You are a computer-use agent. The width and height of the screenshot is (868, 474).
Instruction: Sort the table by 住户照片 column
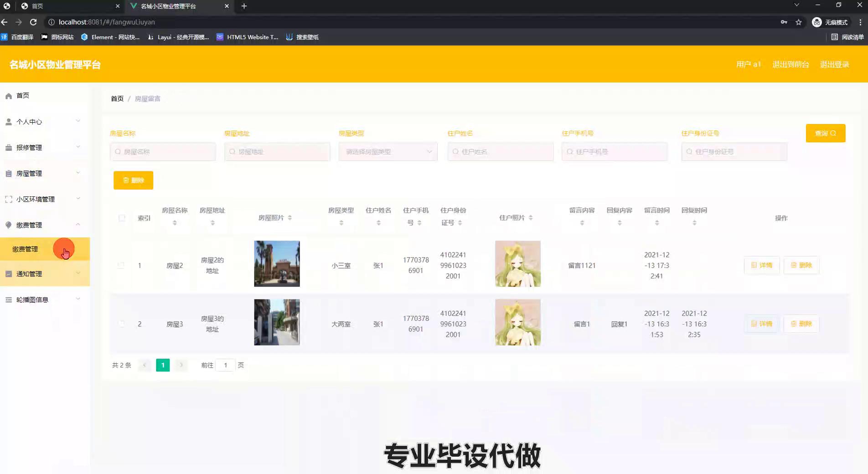(531, 218)
